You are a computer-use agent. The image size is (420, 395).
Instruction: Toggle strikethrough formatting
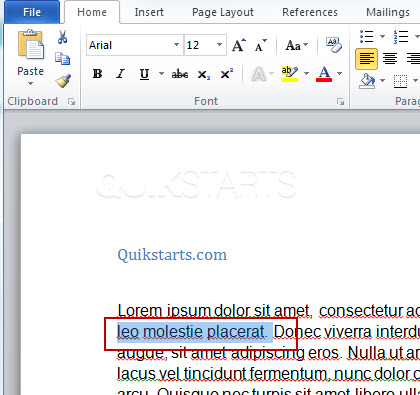[x=180, y=74]
